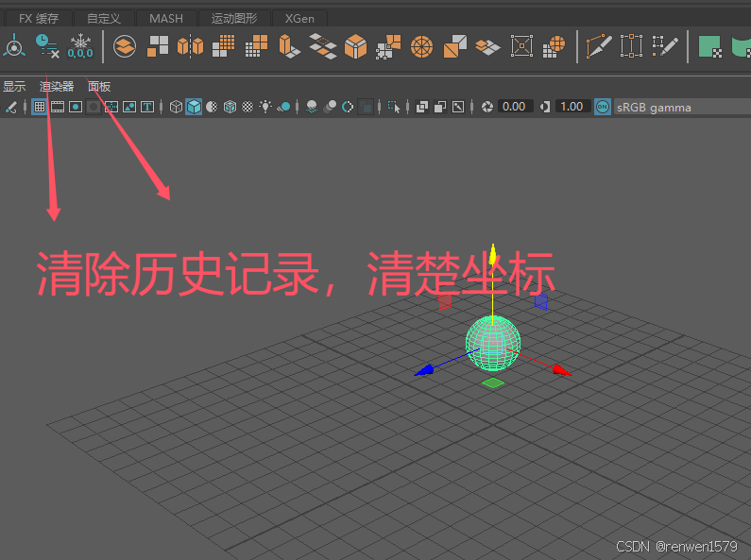Click the orange segmented circle shelf icon
Viewport: 751px width, 560px height.
point(421,47)
